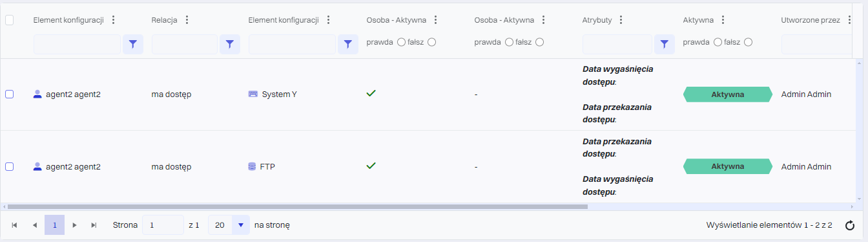
Task: Toggle the select-all header checkbox
Action: tap(9, 19)
